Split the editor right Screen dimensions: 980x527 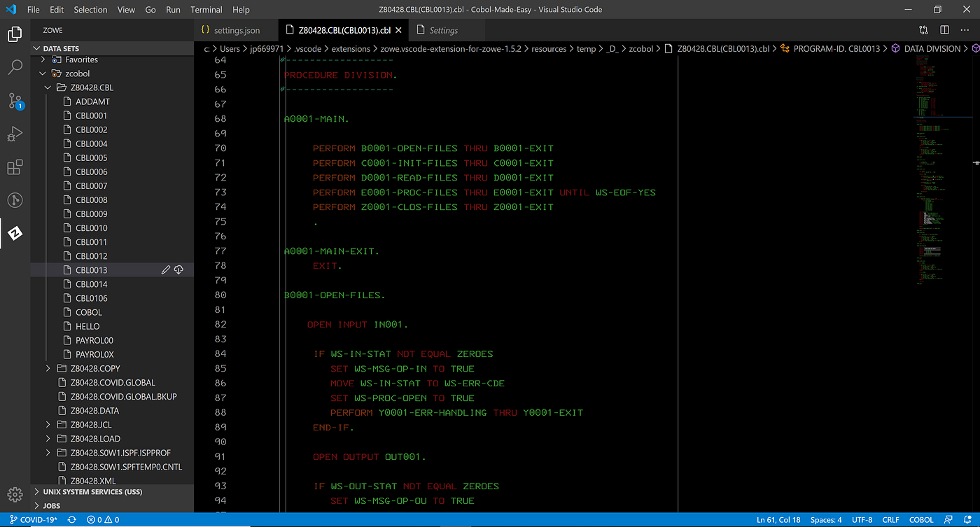(944, 30)
